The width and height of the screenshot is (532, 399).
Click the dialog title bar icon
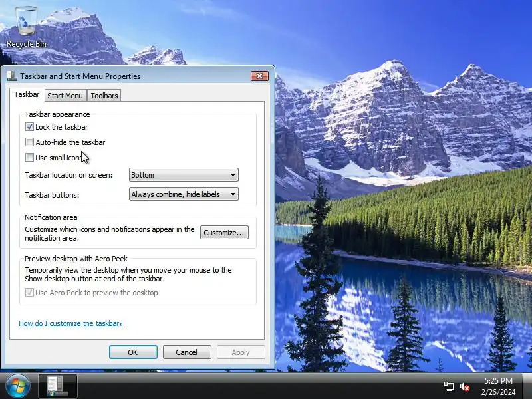pyautogui.click(x=12, y=76)
